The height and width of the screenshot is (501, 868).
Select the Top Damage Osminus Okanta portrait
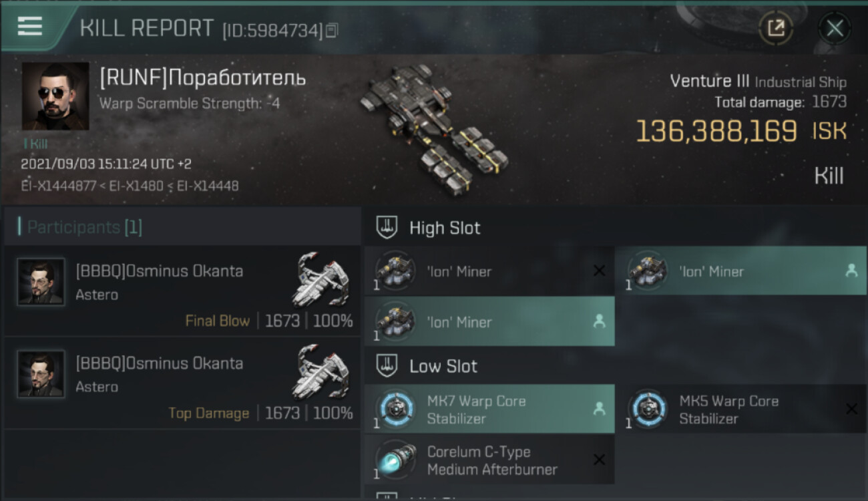point(41,374)
